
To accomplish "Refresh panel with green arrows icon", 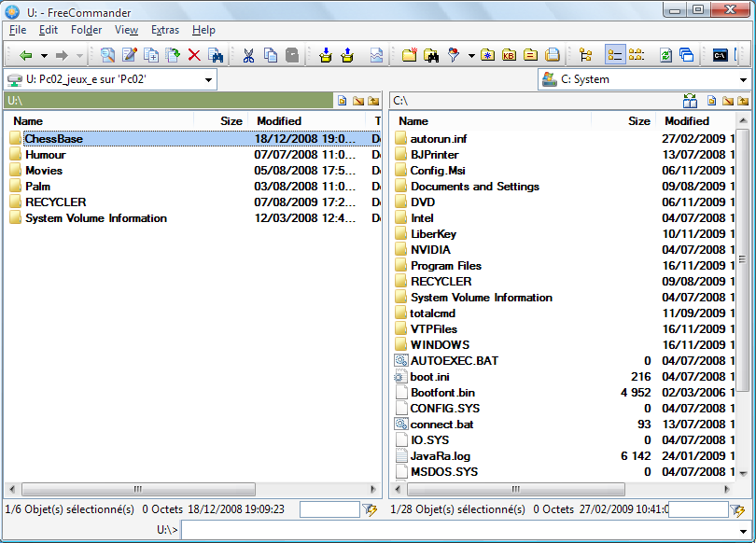I will click(665, 55).
